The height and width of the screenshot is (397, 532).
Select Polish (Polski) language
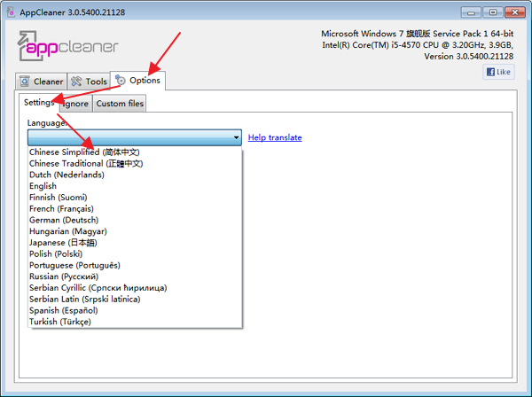coord(135,254)
